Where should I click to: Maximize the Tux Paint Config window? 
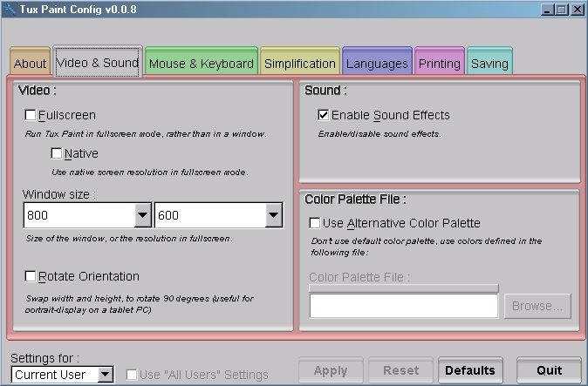(x=561, y=10)
